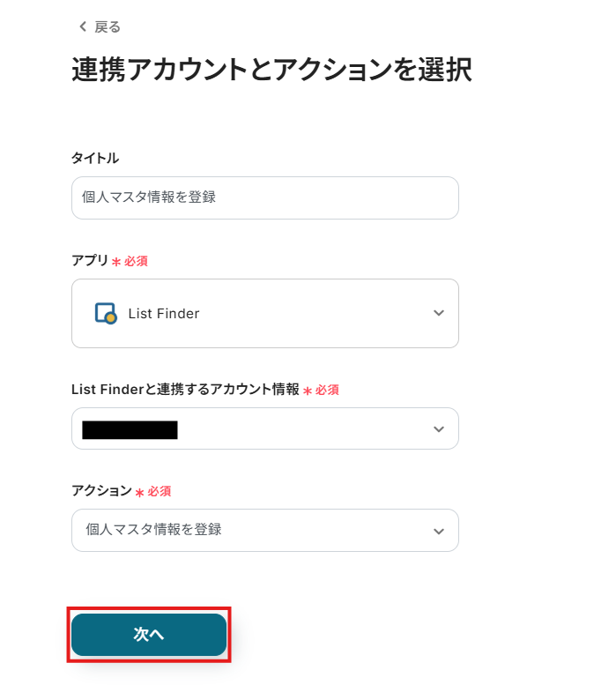Click the 必須 marker beside アプリ
Image resolution: width=594 pixels, height=700 pixels.
[x=136, y=262]
